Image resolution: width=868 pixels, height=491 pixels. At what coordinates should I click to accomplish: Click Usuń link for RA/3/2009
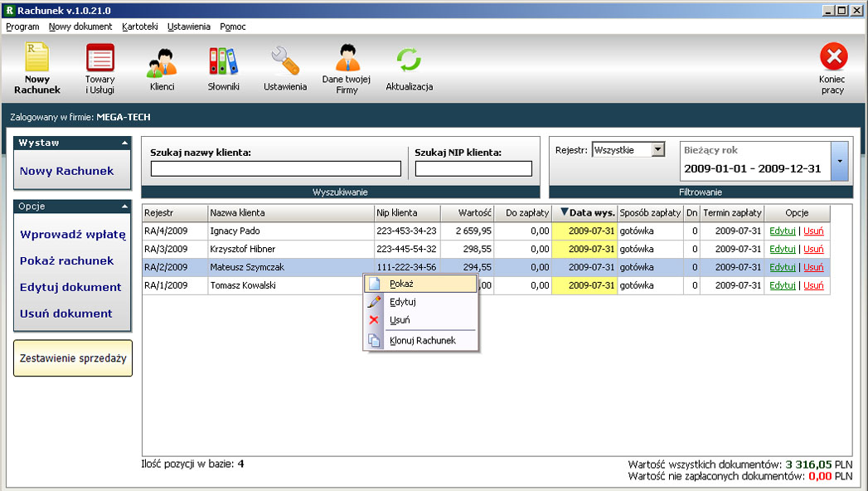pyautogui.click(x=813, y=249)
